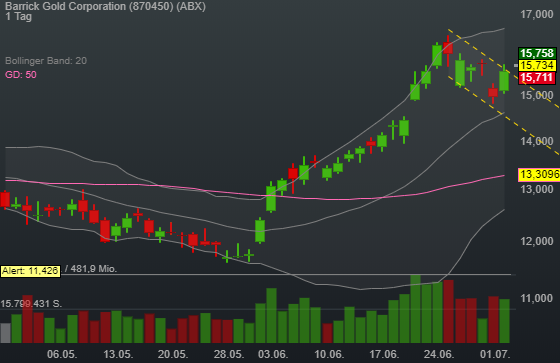Image resolution: width=560 pixels, height=363 pixels.
Task: Click the 14,000 price axis label
Action: coord(537,141)
